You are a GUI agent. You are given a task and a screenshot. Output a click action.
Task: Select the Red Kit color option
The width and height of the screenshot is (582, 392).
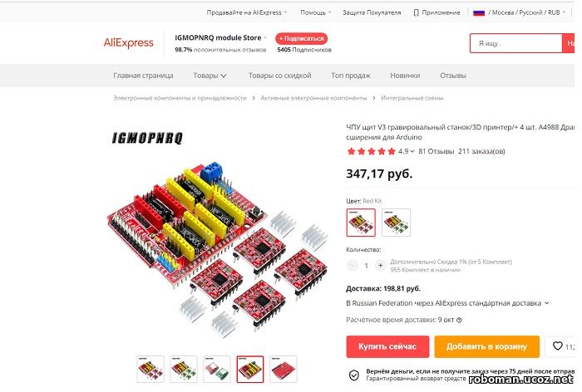361,223
